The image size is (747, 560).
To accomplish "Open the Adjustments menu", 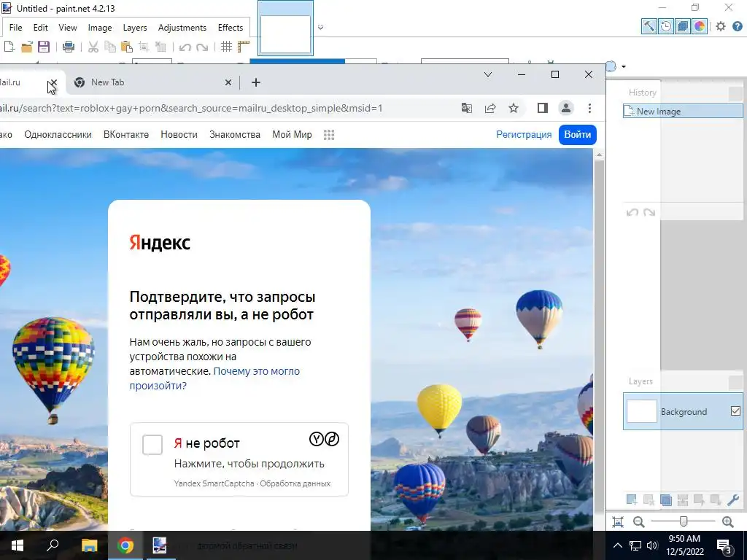I will (182, 28).
